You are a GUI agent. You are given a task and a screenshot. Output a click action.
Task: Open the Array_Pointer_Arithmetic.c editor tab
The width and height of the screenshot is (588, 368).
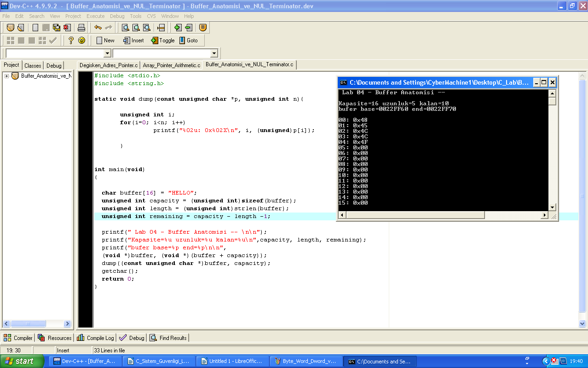[172, 65]
